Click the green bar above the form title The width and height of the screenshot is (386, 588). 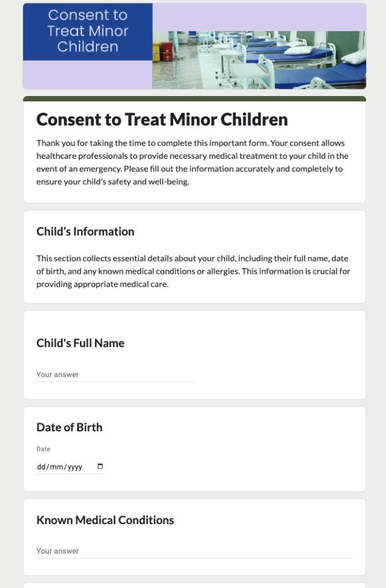(194, 98)
